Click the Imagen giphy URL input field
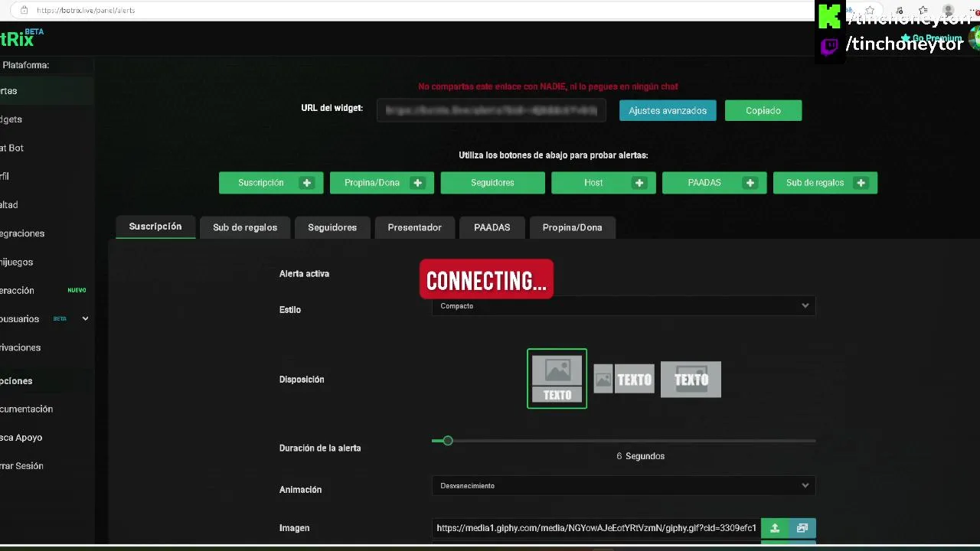 pyautogui.click(x=596, y=528)
